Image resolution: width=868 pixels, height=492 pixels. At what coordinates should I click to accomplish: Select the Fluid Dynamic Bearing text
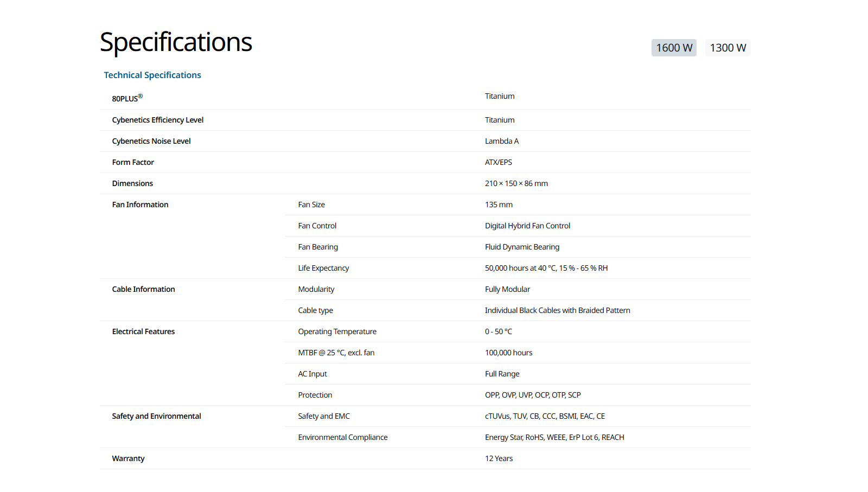pyautogui.click(x=522, y=247)
